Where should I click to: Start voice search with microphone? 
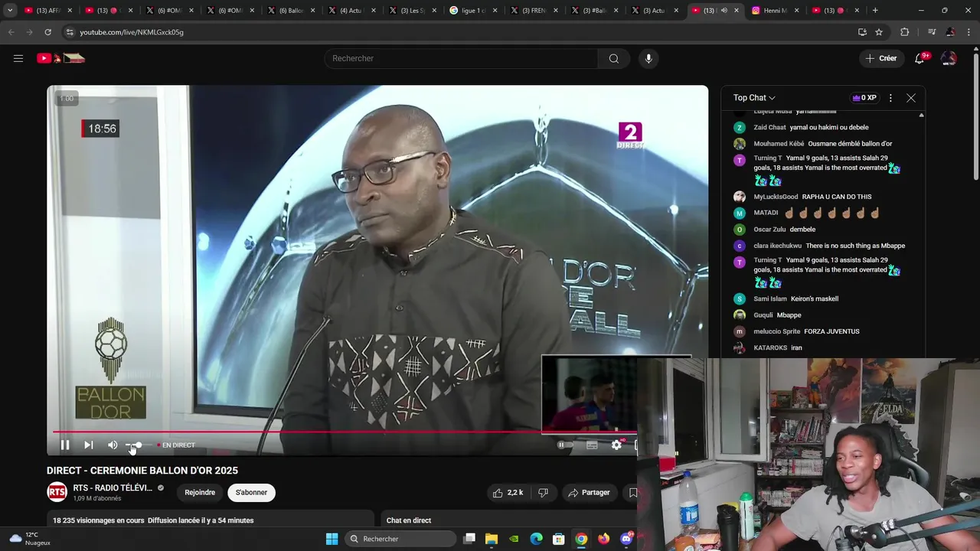[x=648, y=58]
